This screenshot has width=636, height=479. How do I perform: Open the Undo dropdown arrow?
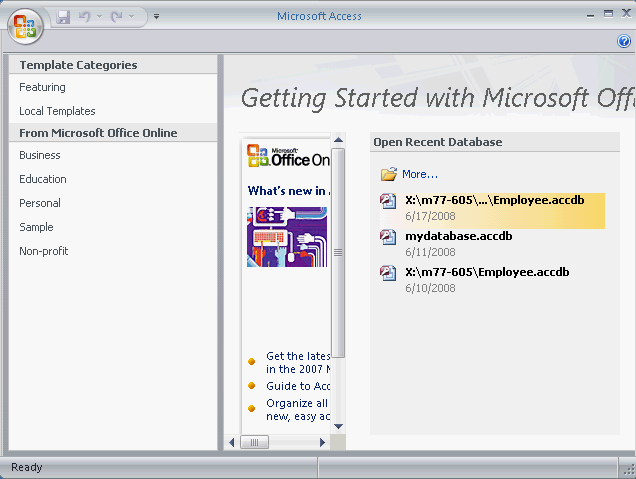(x=99, y=17)
